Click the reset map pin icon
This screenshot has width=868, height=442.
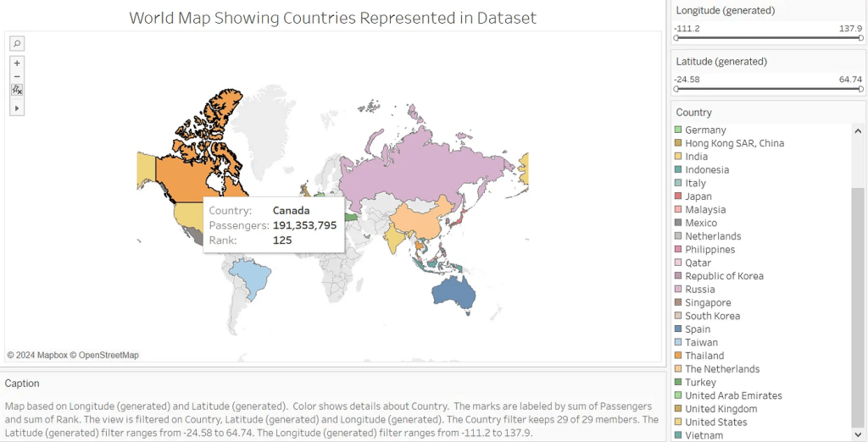[17, 90]
